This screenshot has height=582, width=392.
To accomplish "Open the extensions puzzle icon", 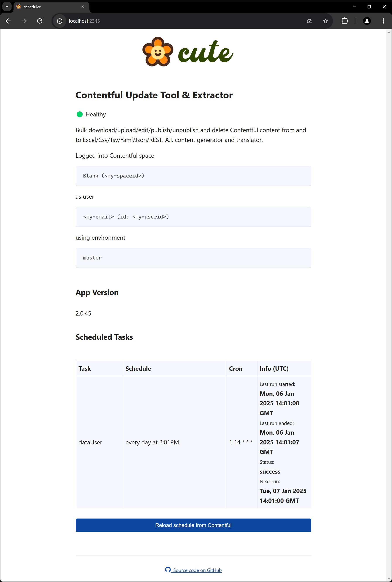I will (x=345, y=21).
